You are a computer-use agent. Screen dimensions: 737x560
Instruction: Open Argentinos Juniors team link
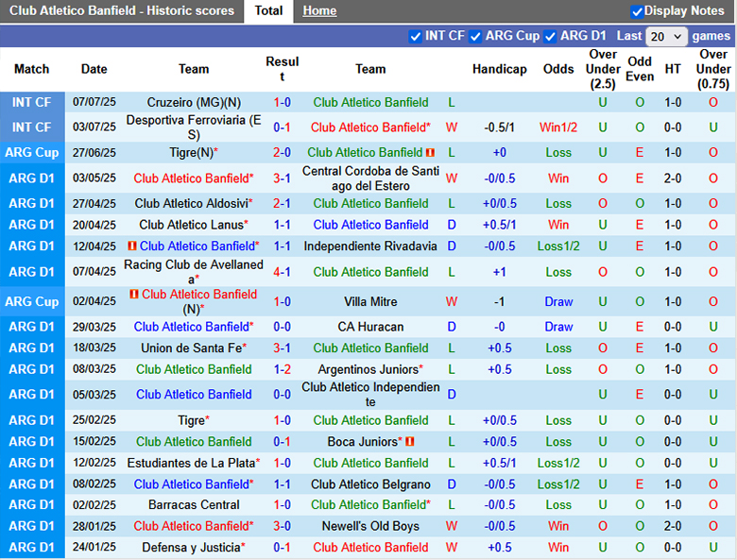[x=368, y=369]
